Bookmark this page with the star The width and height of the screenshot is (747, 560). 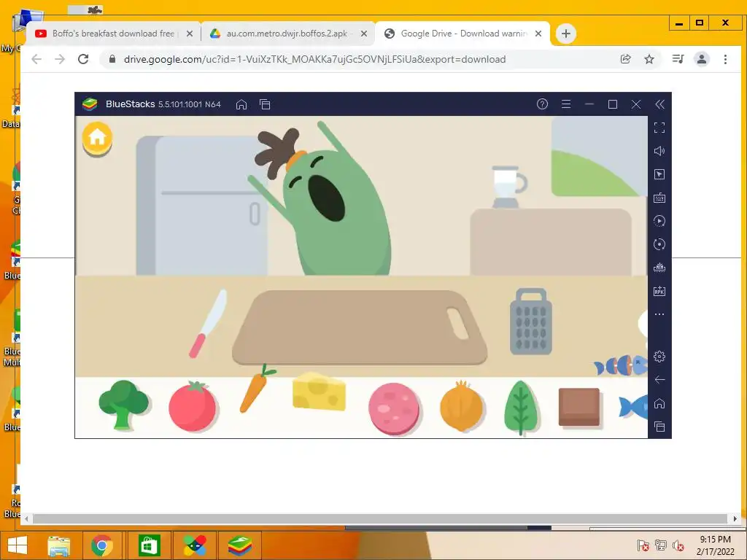pos(649,59)
